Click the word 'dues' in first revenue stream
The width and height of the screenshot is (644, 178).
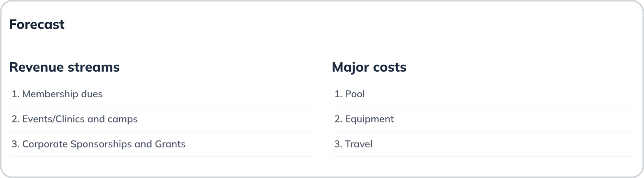(x=92, y=94)
